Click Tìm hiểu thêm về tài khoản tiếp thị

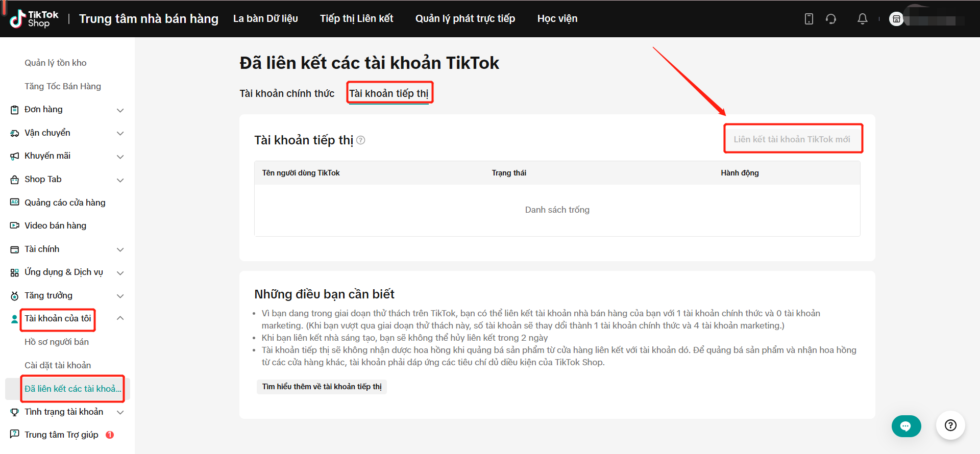(322, 387)
